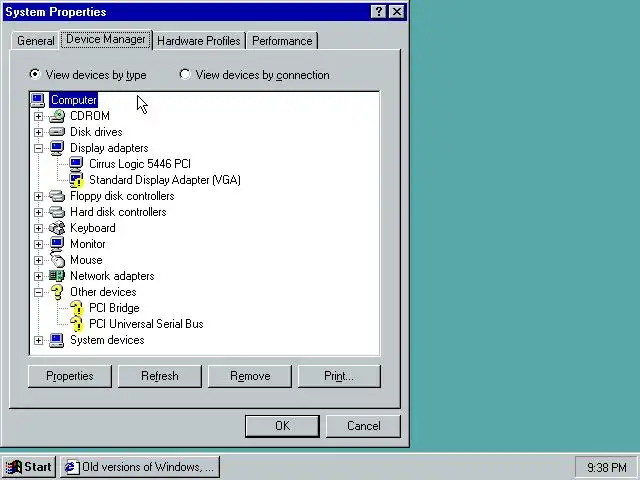The image size is (640, 480).
Task: Click the System devices icon
Action: pyautogui.click(x=57, y=340)
